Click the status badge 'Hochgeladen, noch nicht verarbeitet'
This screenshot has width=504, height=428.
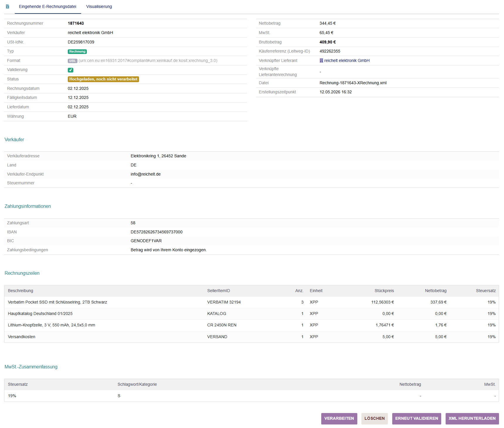[103, 79]
